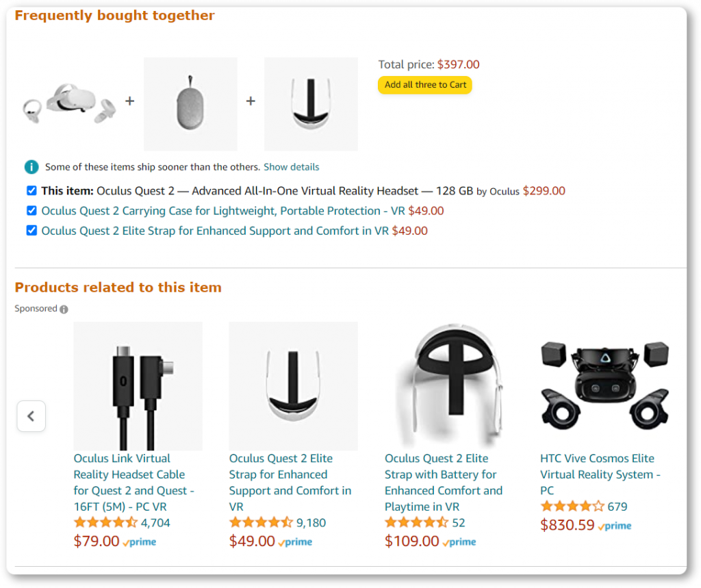Open the HTC Vive Cosmos Elite image

pos(604,386)
